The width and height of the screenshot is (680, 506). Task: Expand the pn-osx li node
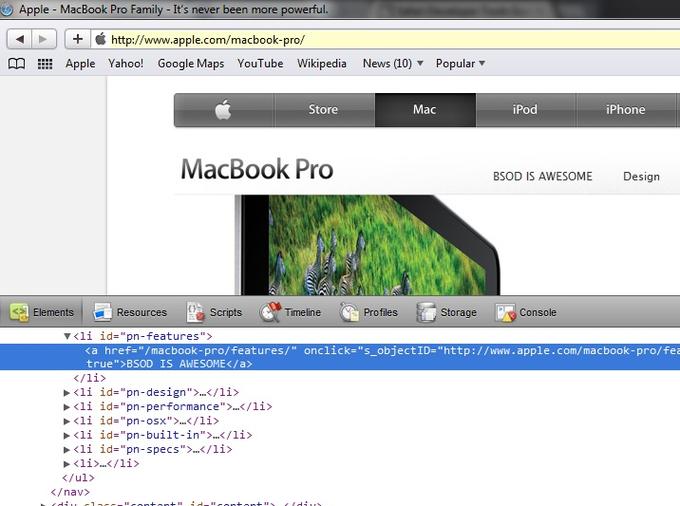(67, 421)
